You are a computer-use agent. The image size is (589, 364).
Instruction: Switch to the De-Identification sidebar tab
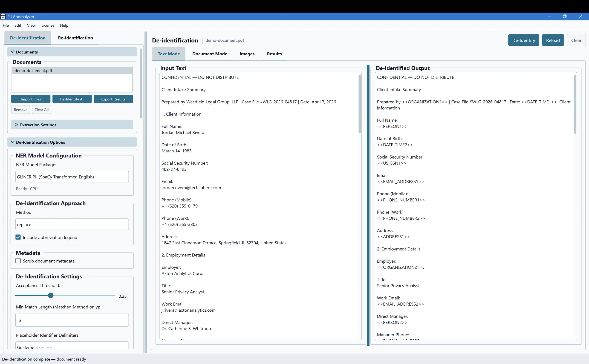click(x=28, y=38)
